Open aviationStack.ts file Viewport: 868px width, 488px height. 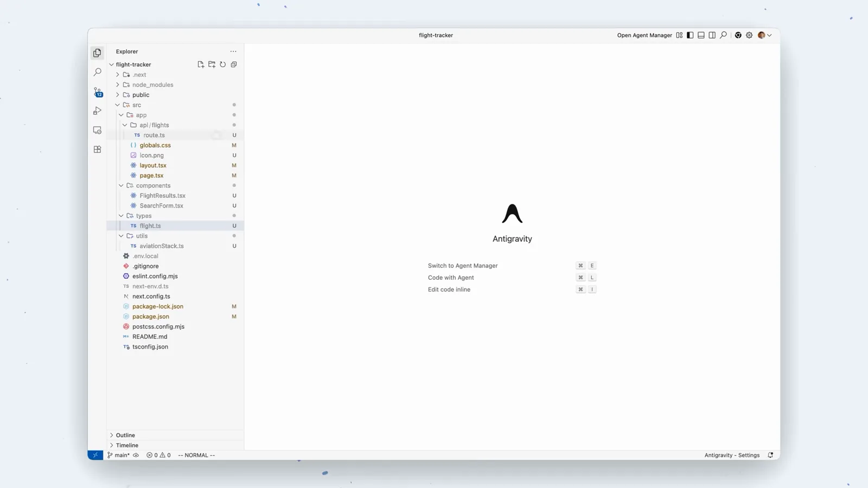[x=175, y=246]
